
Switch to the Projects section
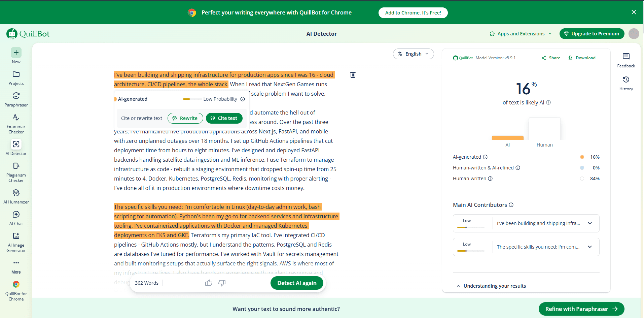click(x=16, y=77)
